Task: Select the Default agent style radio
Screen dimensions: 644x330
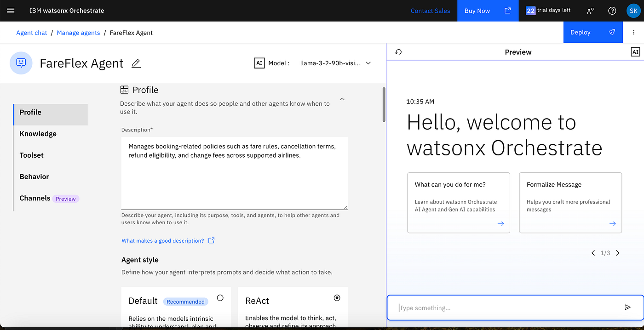Action: point(220,298)
